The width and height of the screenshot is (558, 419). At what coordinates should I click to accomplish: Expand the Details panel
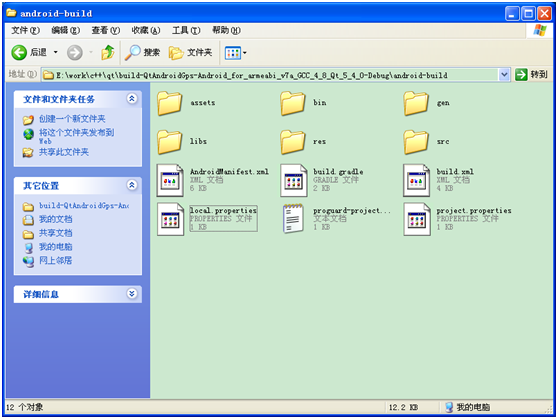tap(132, 294)
